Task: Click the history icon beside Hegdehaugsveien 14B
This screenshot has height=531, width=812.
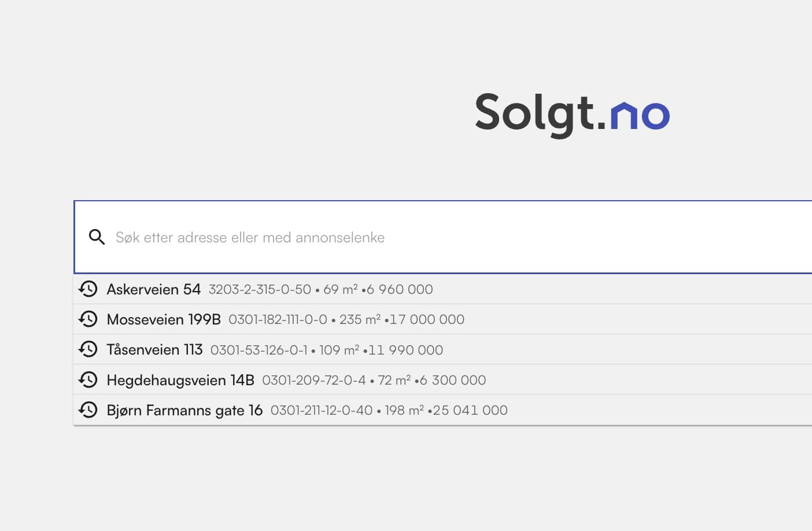Action: [88, 379]
